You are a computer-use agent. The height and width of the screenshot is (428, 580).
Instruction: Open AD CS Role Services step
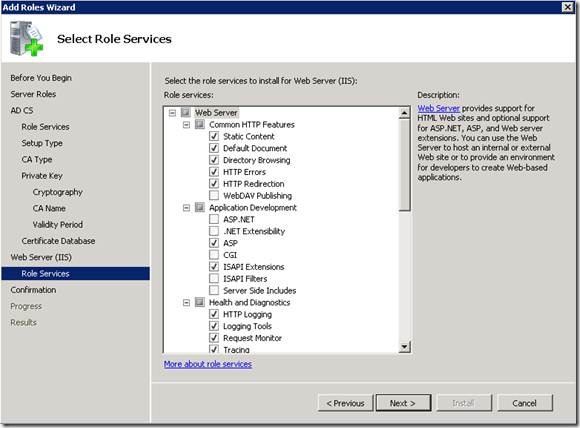click(x=45, y=127)
